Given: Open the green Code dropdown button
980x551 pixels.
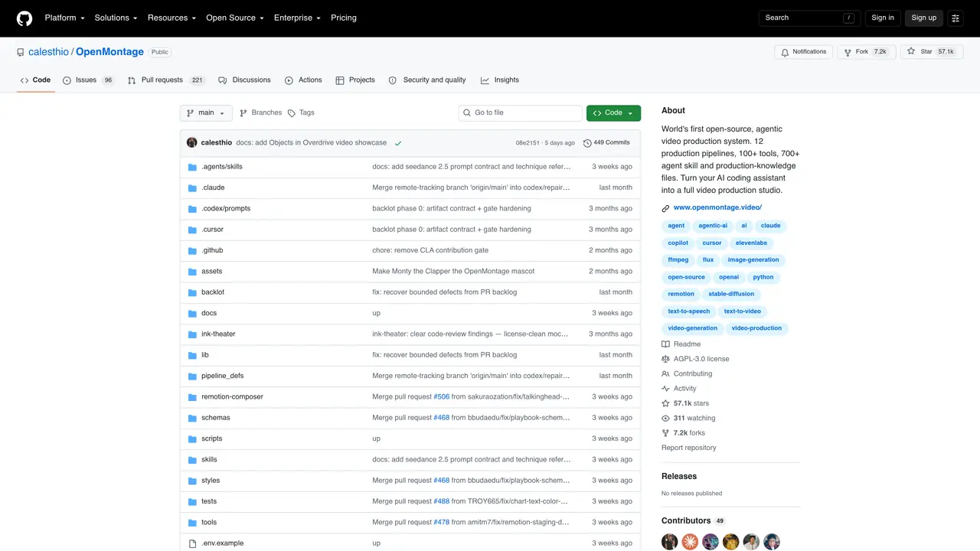Looking at the screenshot, I should click(x=613, y=112).
